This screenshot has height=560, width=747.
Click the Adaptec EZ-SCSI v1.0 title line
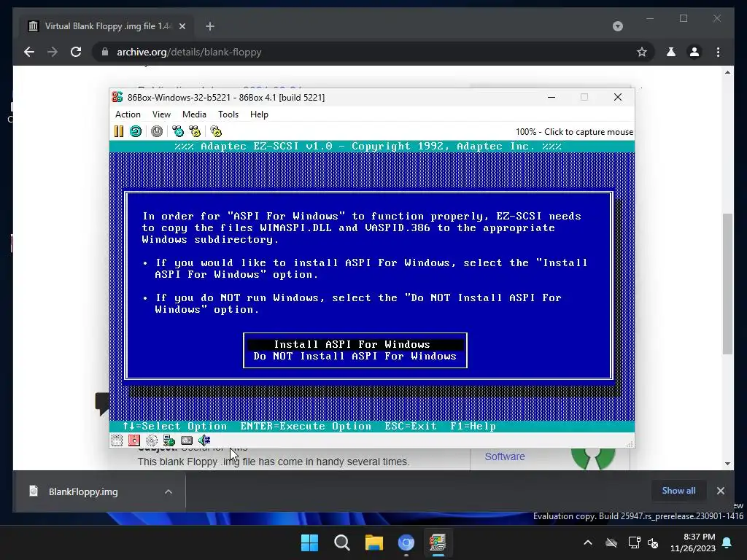tap(368, 146)
